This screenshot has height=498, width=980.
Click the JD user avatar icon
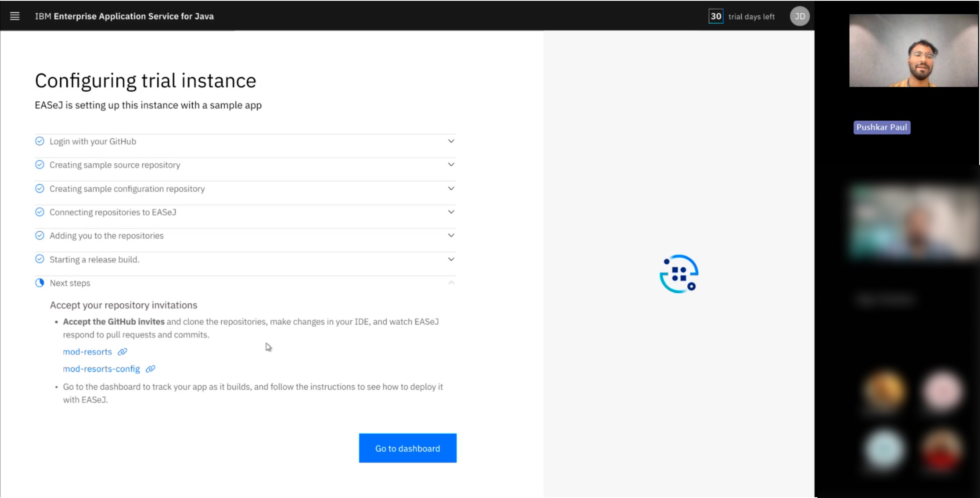click(799, 16)
